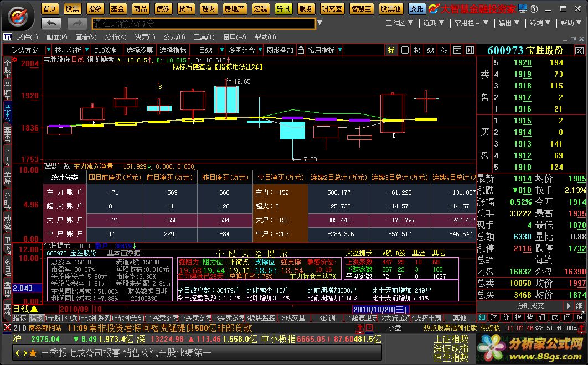Open the 工作区 dropdown menu
This screenshot has height=365, width=588.
tap(399, 23)
